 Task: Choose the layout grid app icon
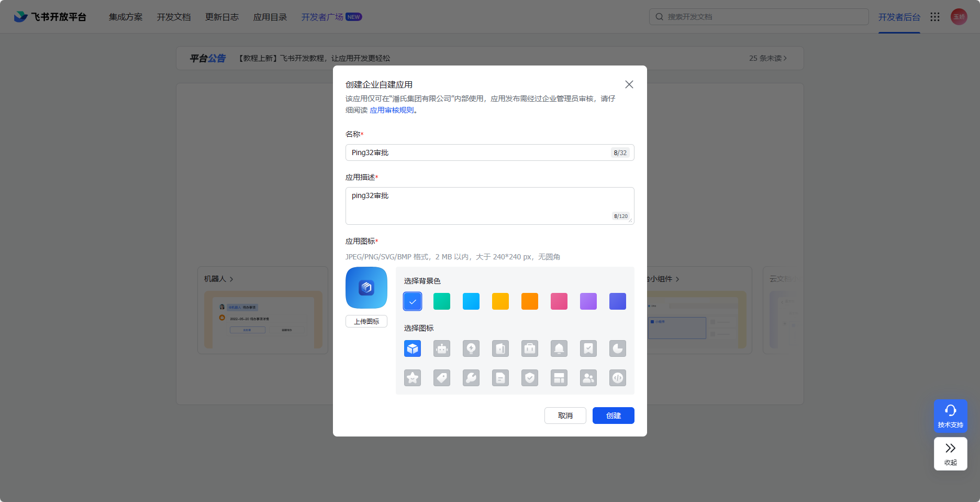pyautogui.click(x=559, y=378)
